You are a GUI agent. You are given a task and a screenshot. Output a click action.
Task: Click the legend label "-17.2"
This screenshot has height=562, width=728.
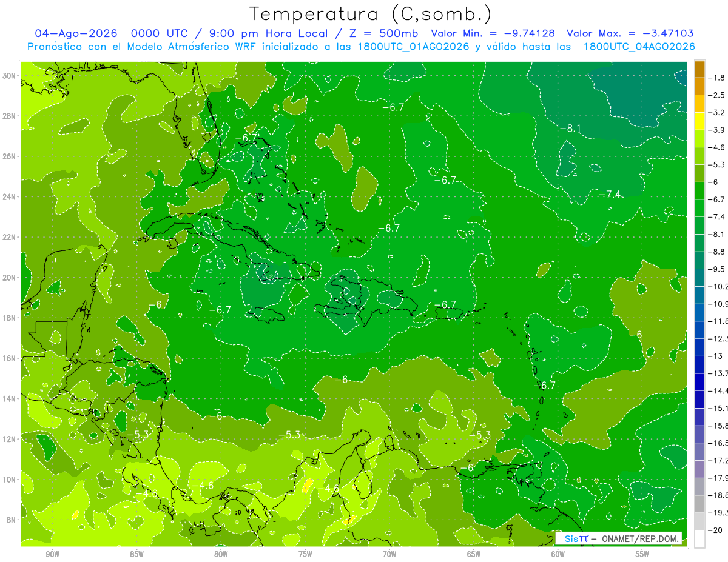click(x=718, y=460)
